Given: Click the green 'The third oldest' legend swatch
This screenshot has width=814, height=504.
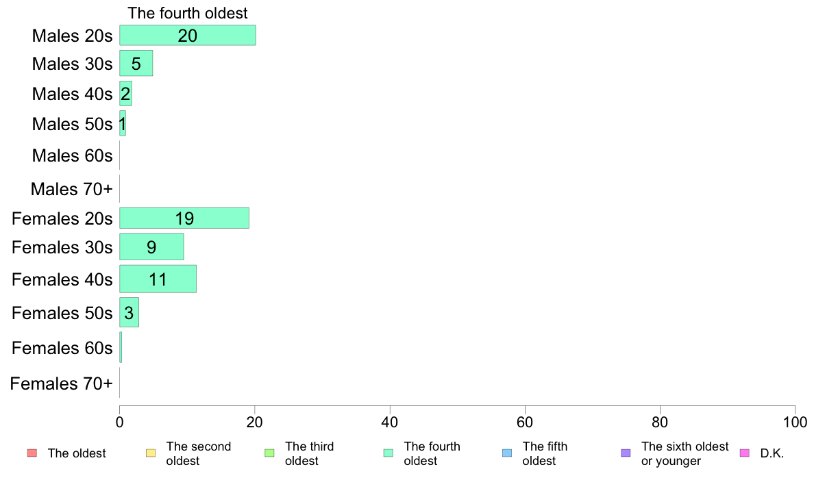Looking at the screenshot, I should click(269, 453).
